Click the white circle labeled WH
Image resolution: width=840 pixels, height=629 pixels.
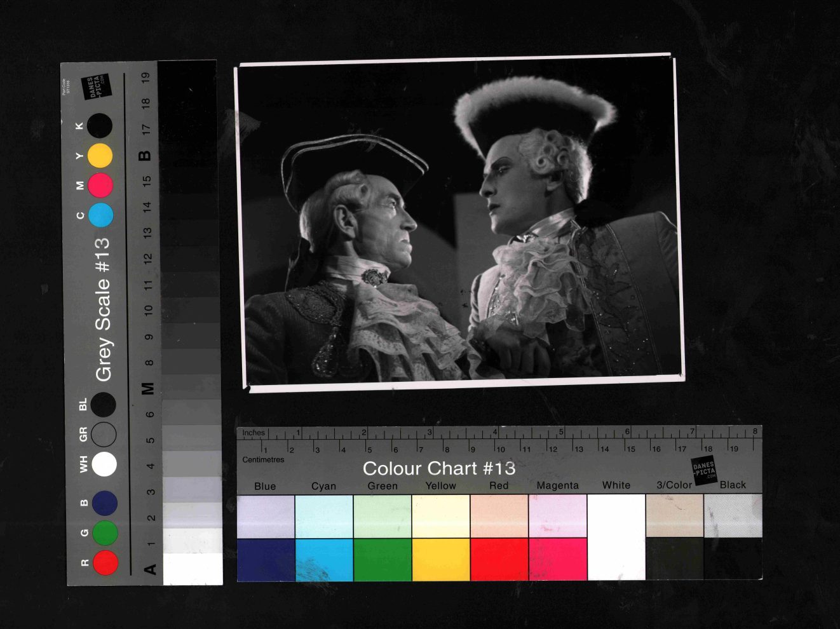(x=104, y=464)
